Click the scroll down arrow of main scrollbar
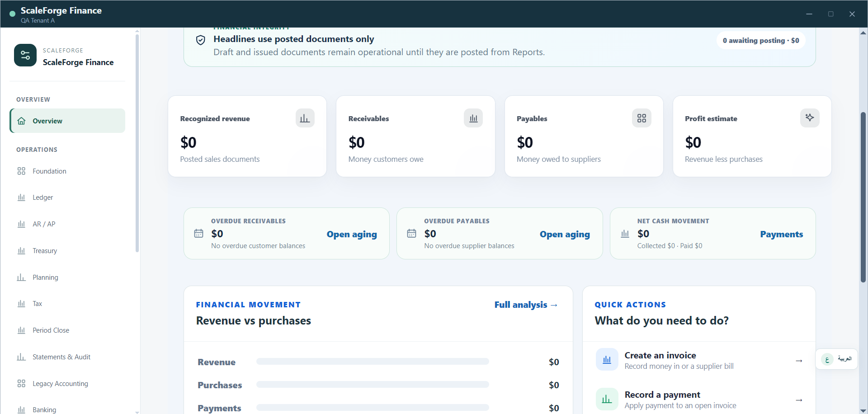The width and height of the screenshot is (868, 414). click(x=863, y=410)
